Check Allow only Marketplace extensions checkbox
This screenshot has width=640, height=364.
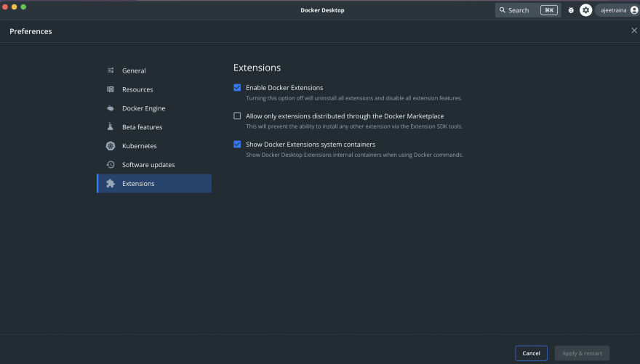click(x=237, y=116)
